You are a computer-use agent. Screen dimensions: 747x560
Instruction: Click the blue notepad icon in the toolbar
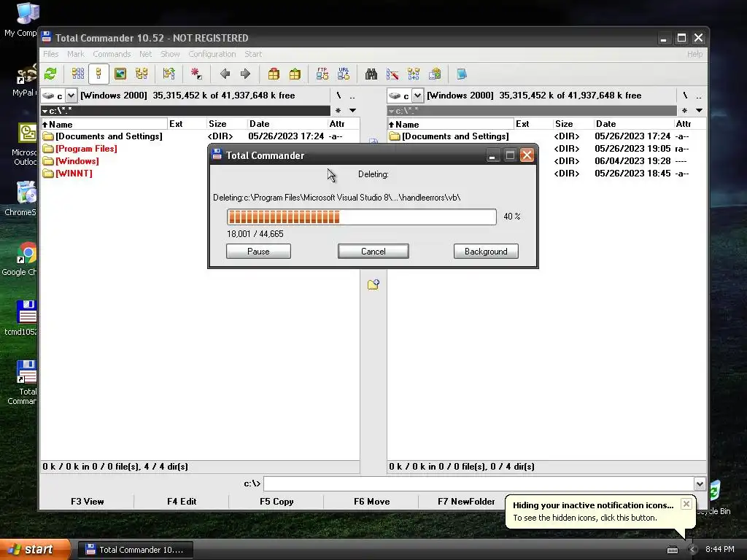(x=462, y=74)
